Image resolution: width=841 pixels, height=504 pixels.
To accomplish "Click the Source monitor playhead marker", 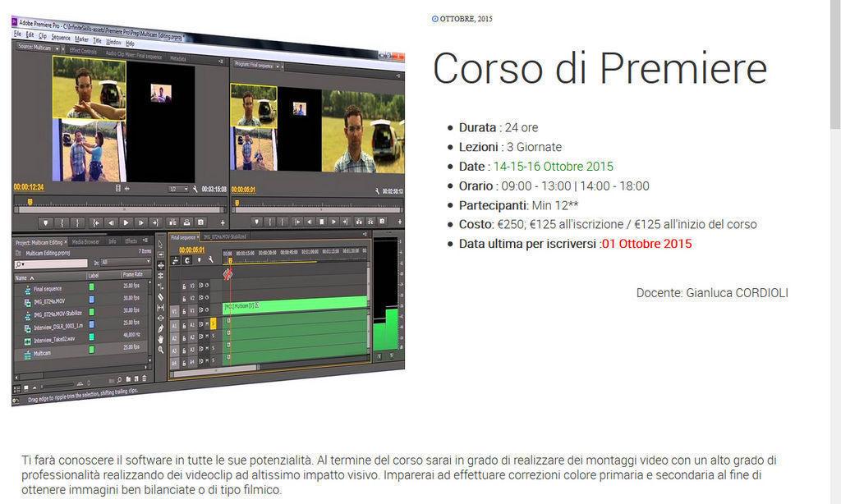I will (30, 202).
